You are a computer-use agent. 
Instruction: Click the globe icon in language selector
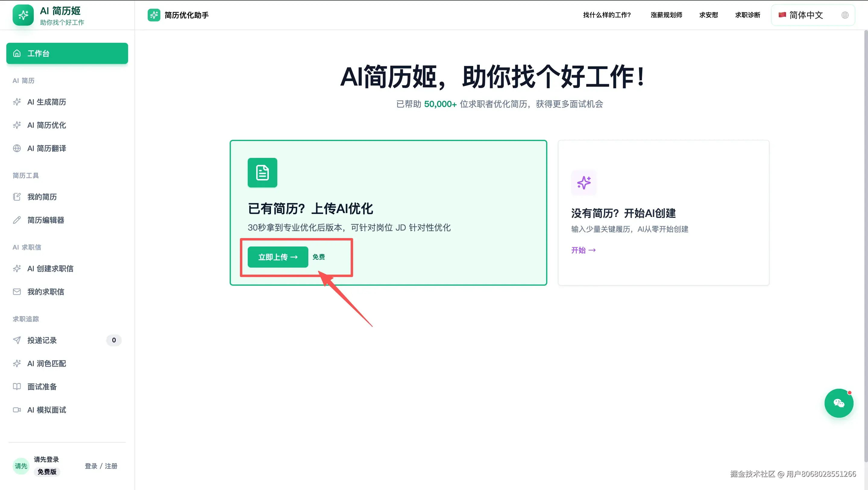pyautogui.click(x=845, y=15)
